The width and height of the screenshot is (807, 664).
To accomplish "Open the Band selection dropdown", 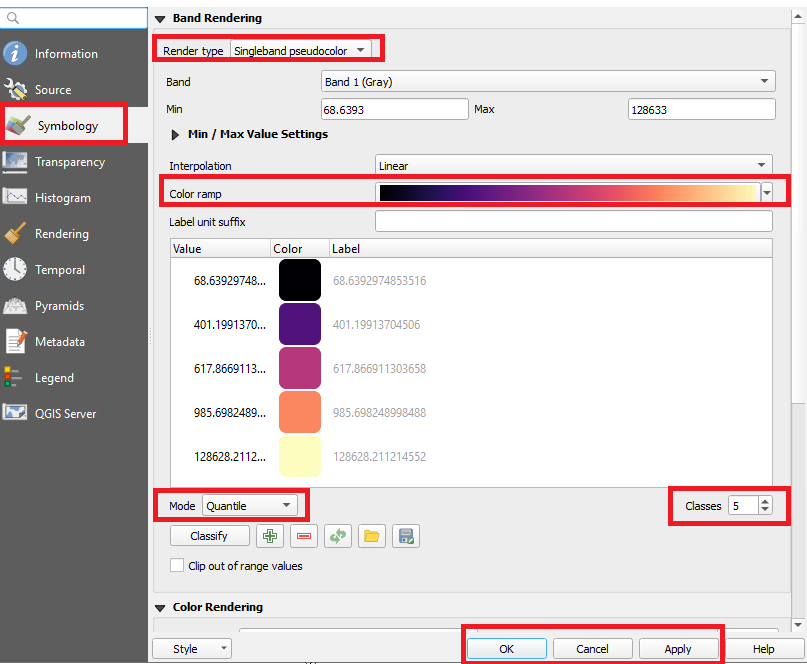I will pyautogui.click(x=548, y=81).
